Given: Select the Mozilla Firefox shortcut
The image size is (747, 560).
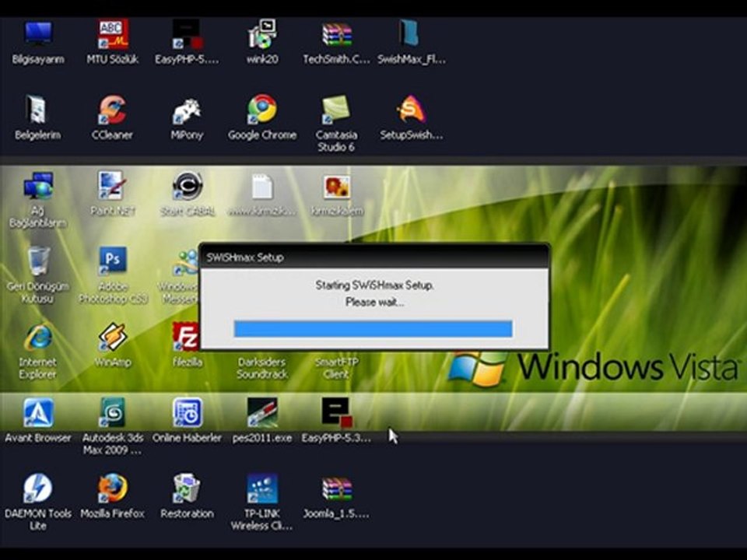Looking at the screenshot, I should (x=112, y=488).
